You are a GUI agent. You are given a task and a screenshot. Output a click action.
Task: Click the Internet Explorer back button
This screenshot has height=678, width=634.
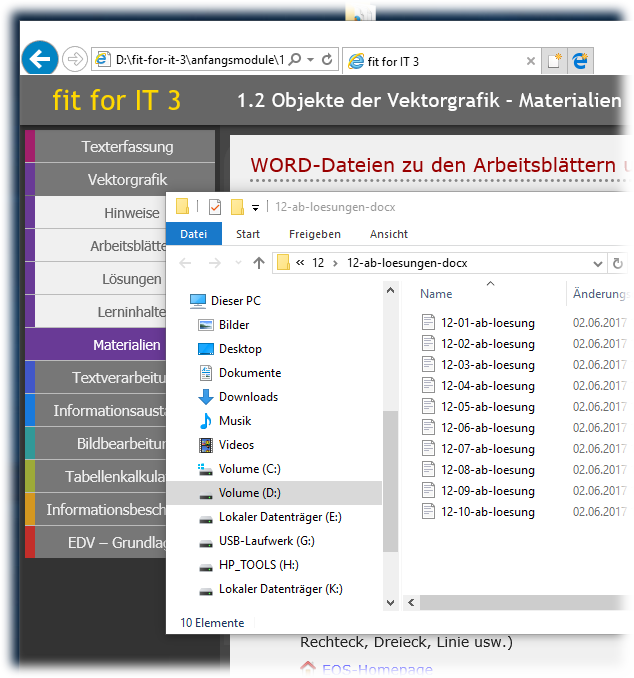[x=39, y=59]
